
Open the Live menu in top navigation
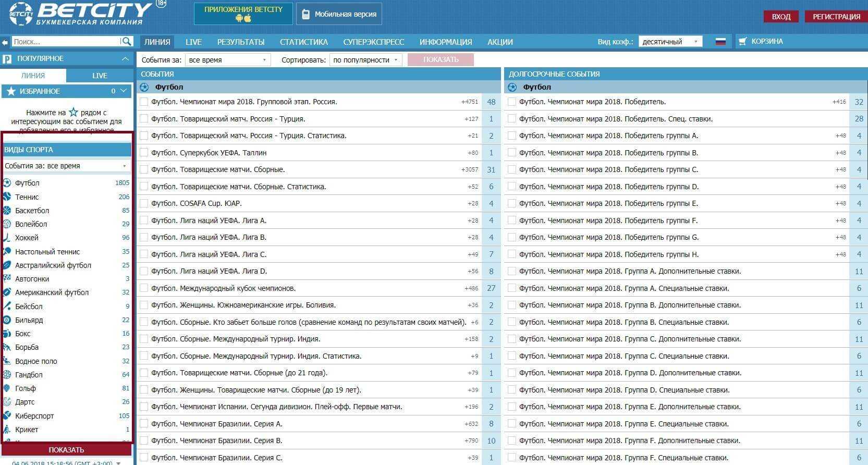[193, 42]
